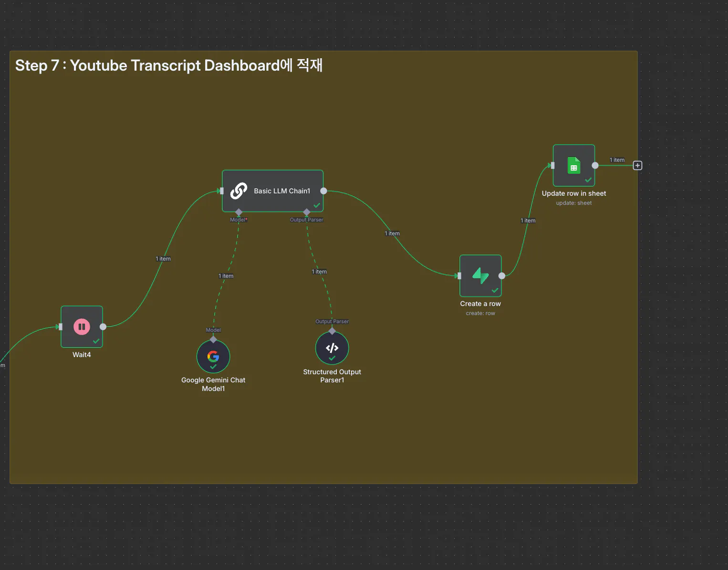The height and width of the screenshot is (570, 728).
Task: Click the Output Parser diamond on LLM Chain
Action: [x=307, y=212]
